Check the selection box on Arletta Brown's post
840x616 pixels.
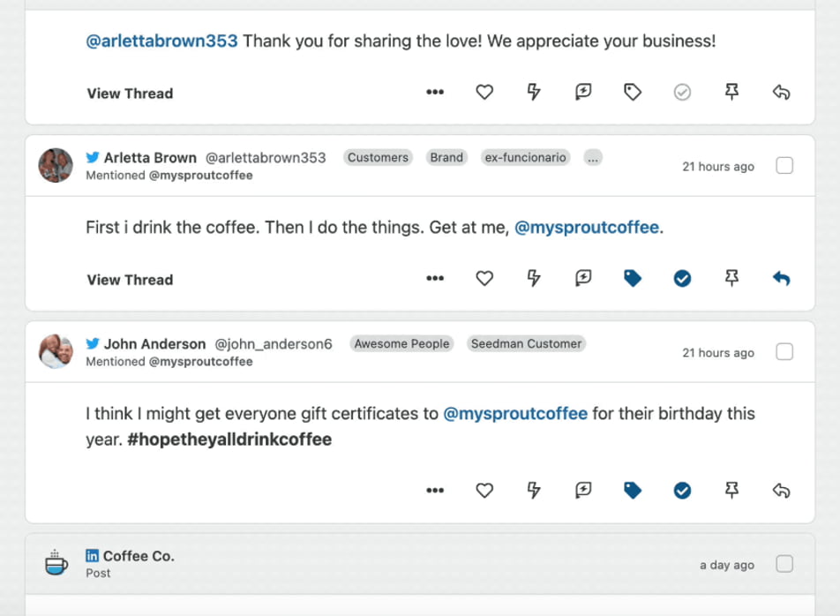[784, 165]
